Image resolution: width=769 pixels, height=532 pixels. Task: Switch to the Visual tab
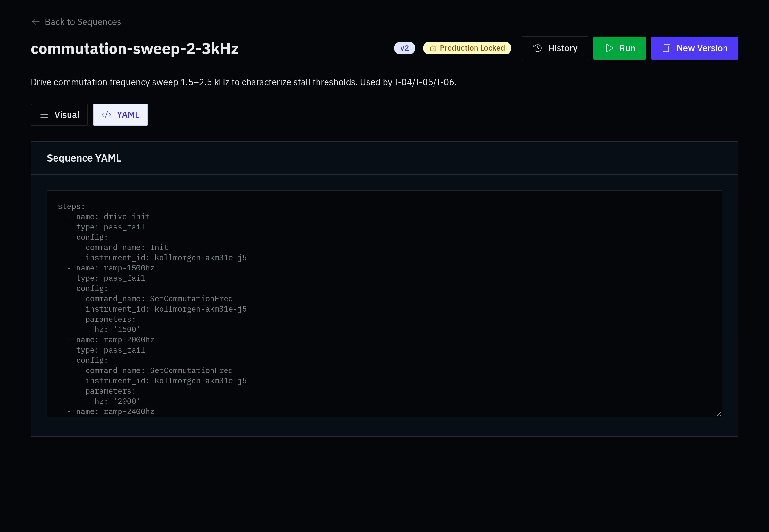click(x=59, y=115)
